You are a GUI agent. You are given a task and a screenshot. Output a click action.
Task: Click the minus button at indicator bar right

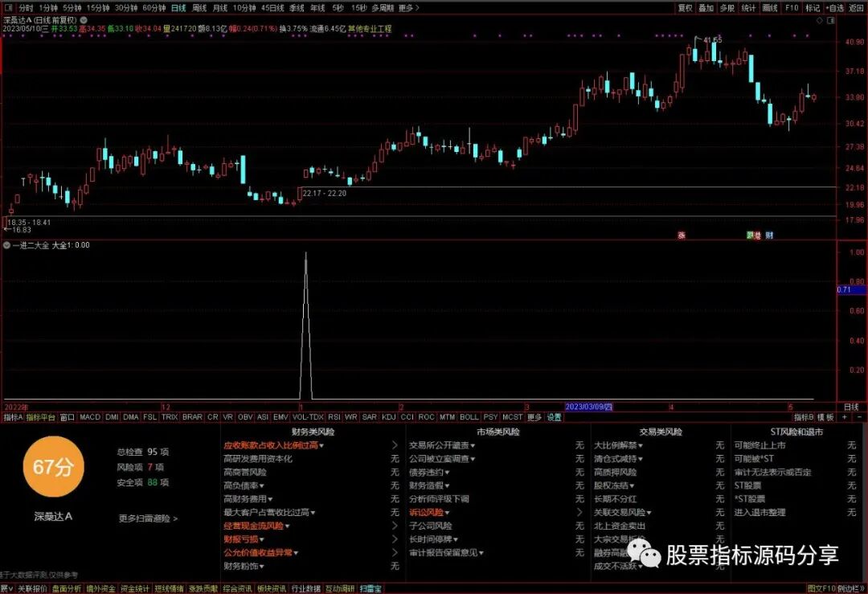858,417
